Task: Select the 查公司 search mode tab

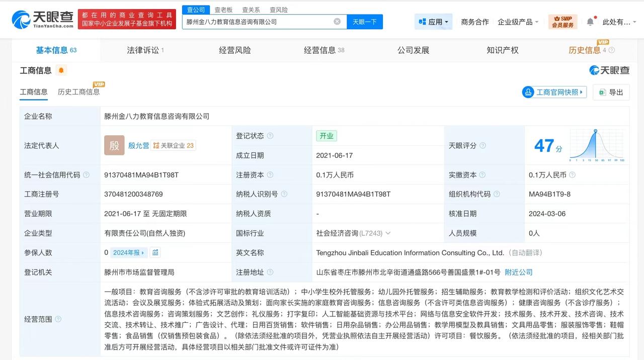Action: (x=196, y=10)
